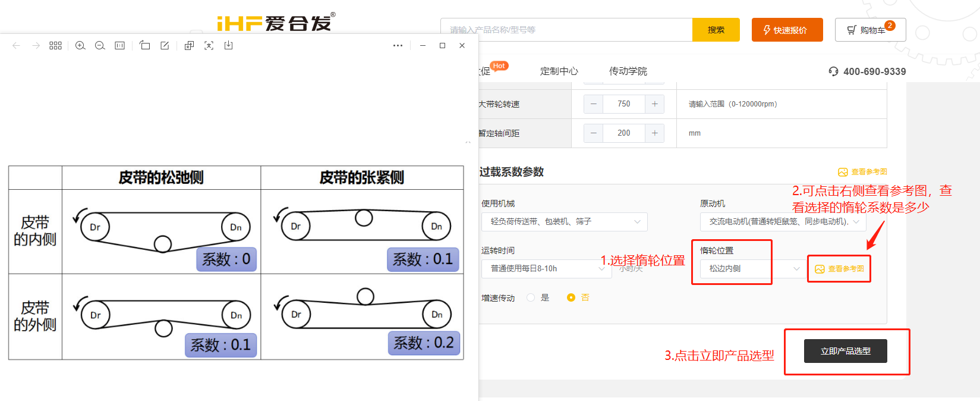
Task: Open the three-dots more options menu
Action: click(398, 46)
